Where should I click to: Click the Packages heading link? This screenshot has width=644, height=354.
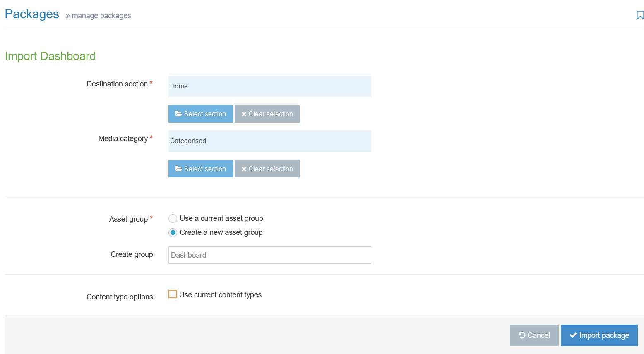[31, 14]
